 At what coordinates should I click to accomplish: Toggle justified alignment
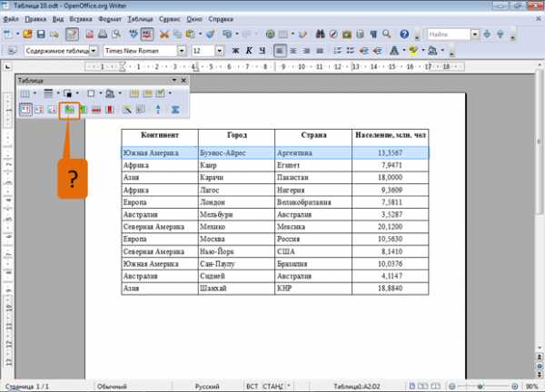320,51
